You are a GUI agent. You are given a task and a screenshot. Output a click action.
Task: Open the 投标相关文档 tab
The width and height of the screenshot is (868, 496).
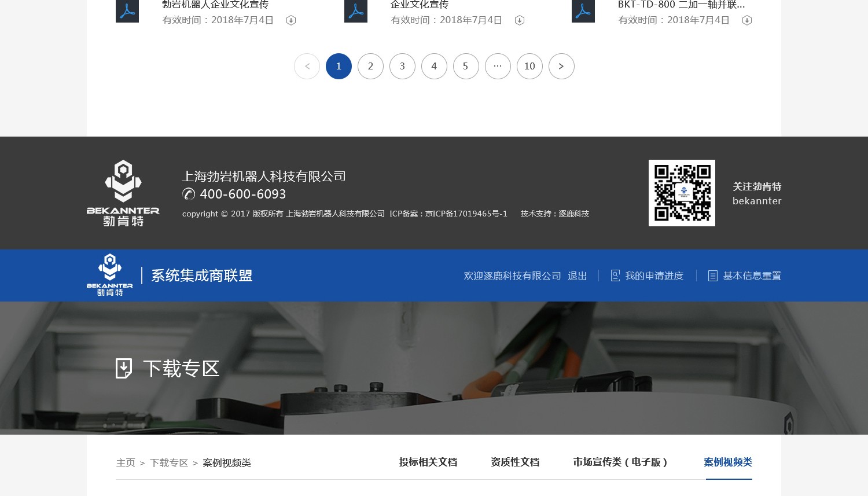[428, 462]
